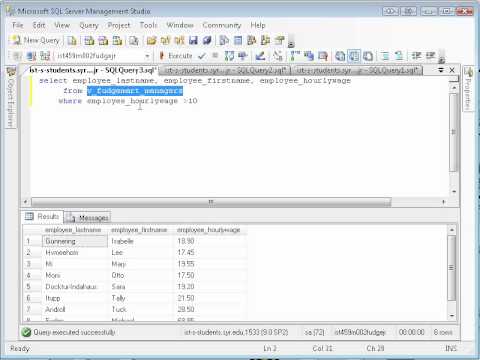Toggle Include Actual Execution Plan

295,56
